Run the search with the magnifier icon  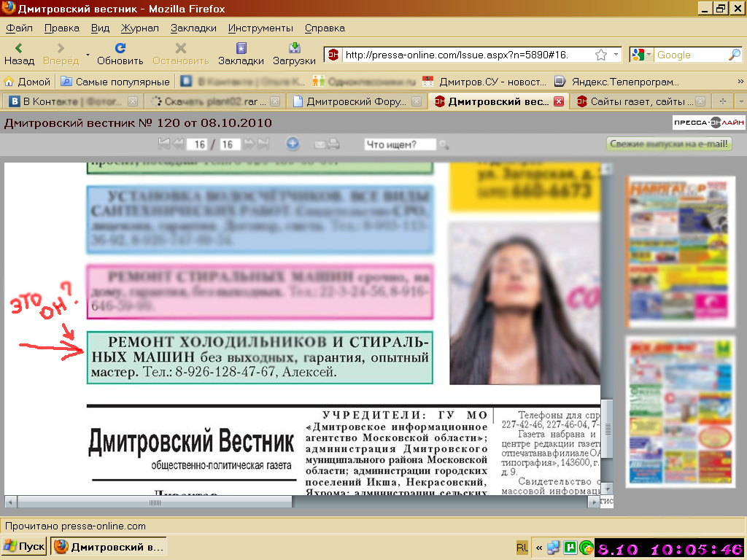(442, 144)
